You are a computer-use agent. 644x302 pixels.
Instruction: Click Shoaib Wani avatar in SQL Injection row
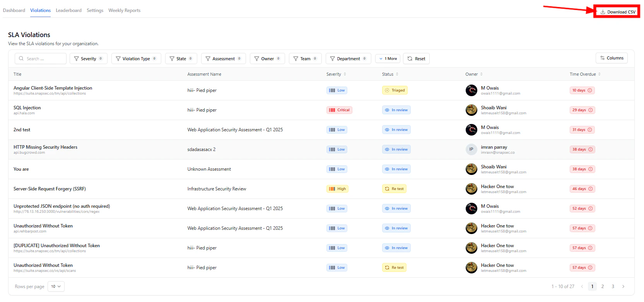tap(471, 110)
